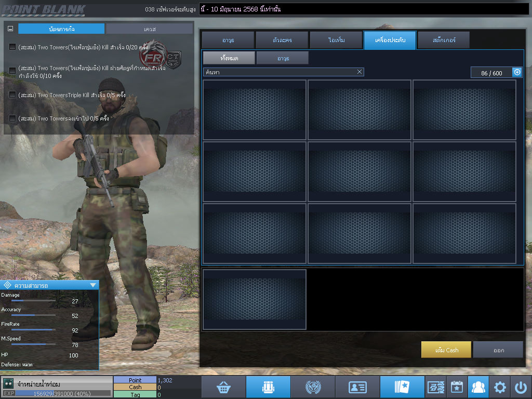Open the ไอเท็ม tab
The image size is (532, 399).
click(x=336, y=40)
